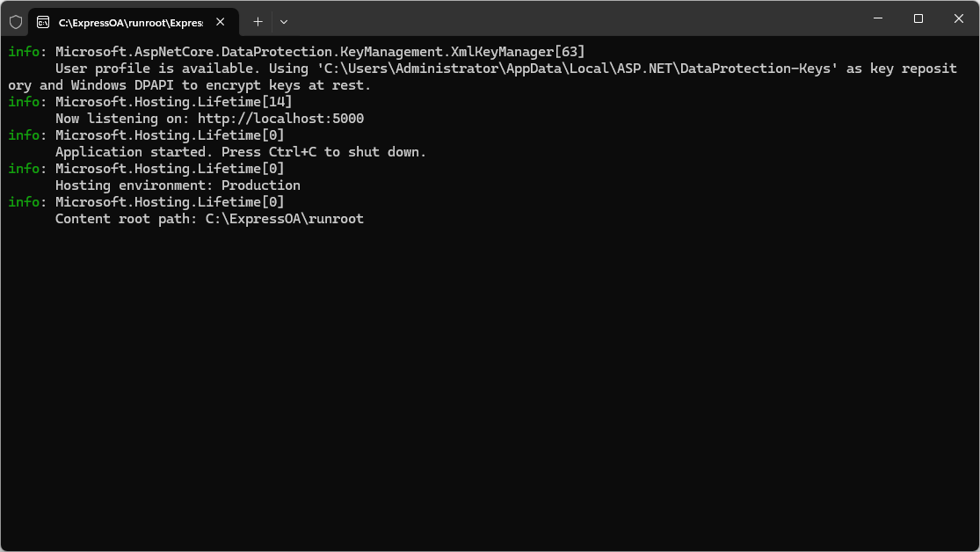980x552 pixels.
Task: Select the C:\ExpressOA\runroot tab
Action: [129, 22]
